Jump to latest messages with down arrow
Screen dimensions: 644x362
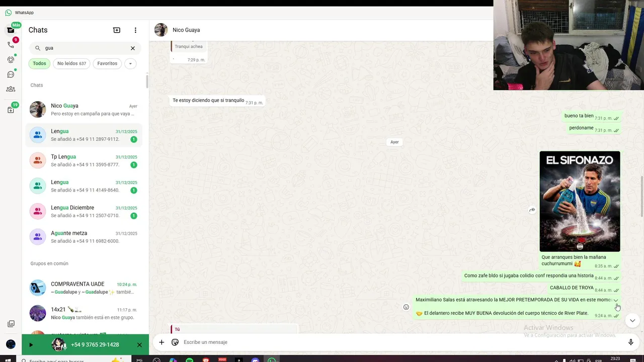[632, 320]
